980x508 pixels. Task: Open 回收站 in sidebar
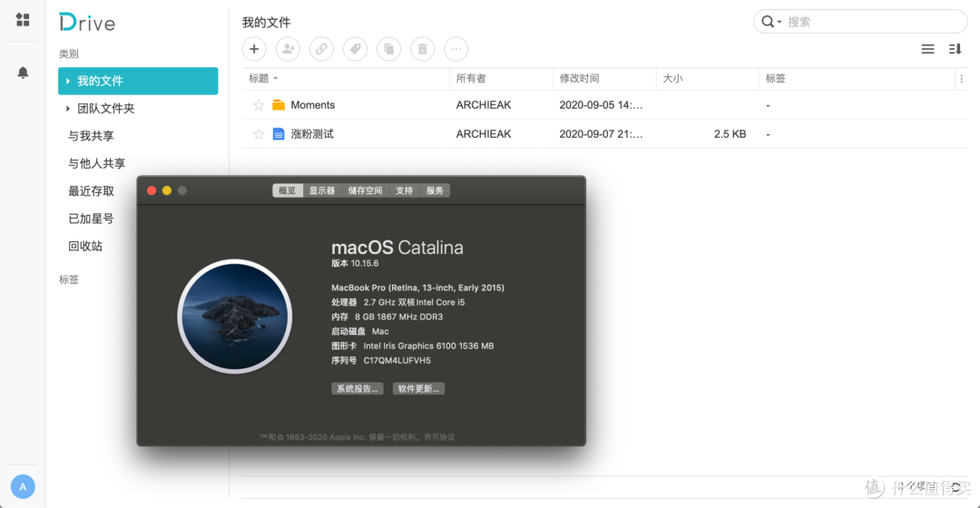tap(85, 246)
